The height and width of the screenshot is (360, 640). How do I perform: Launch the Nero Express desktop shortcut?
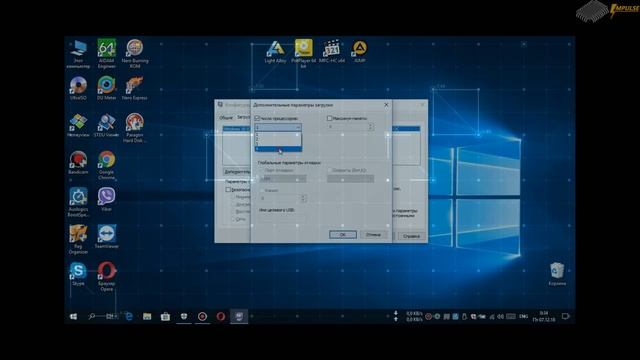(x=135, y=88)
